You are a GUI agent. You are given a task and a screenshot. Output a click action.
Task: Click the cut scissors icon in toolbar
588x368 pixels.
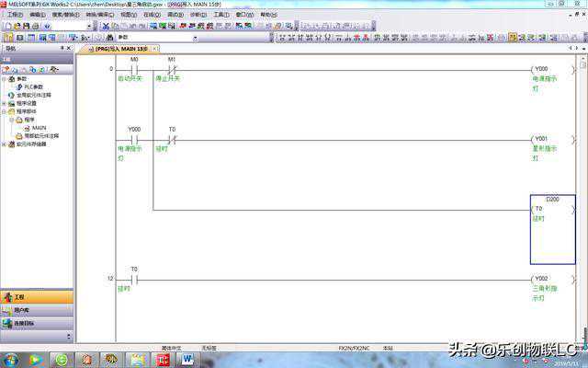coord(106,26)
